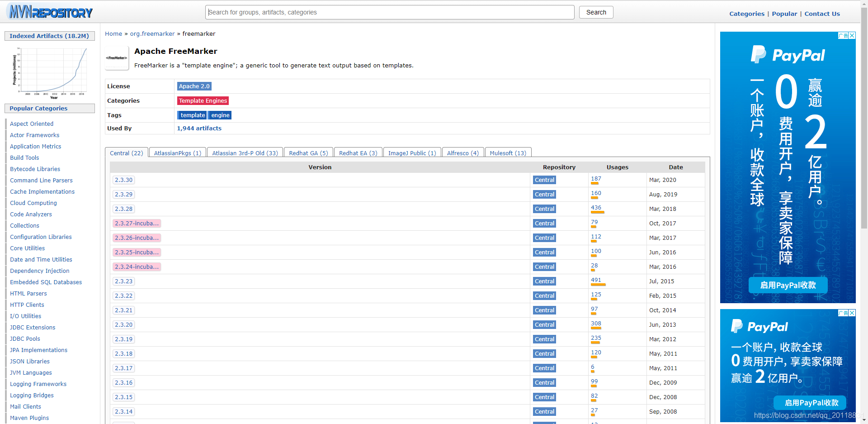868x424 pixels.
Task: Open Actor Frameworks category
Action: point(34,135)
